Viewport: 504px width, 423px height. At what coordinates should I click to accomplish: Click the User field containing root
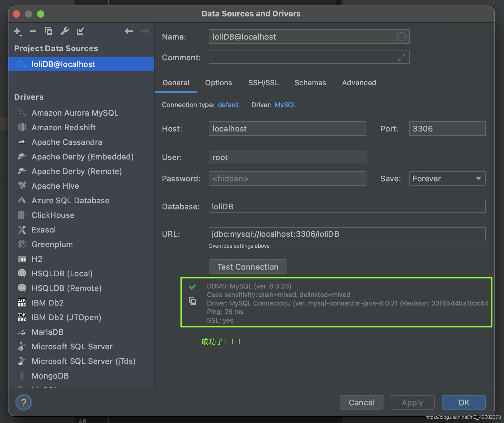click(x=287, y=157)
